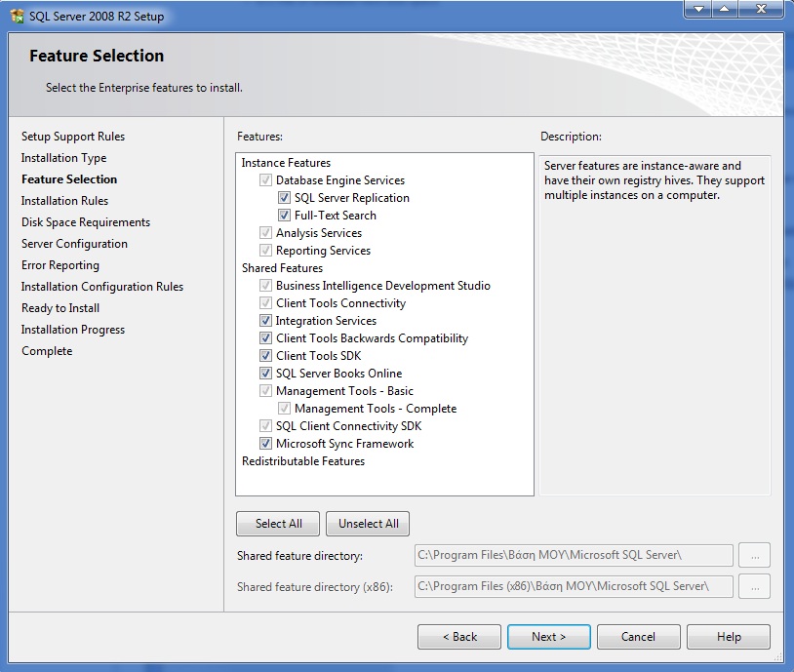Select Server Configuration step
Screen dimensions: 794x672
pyautogui.click(x=74, y=244)
